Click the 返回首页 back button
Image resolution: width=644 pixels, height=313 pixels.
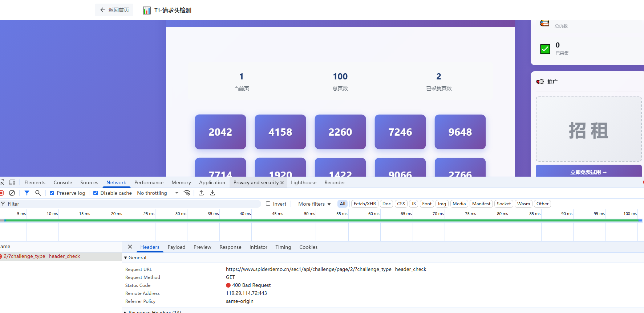(x=114, y=10)
